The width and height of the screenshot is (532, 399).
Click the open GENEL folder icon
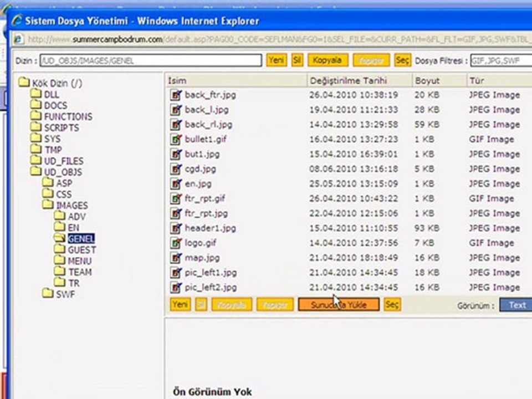[x=60, y=238]
